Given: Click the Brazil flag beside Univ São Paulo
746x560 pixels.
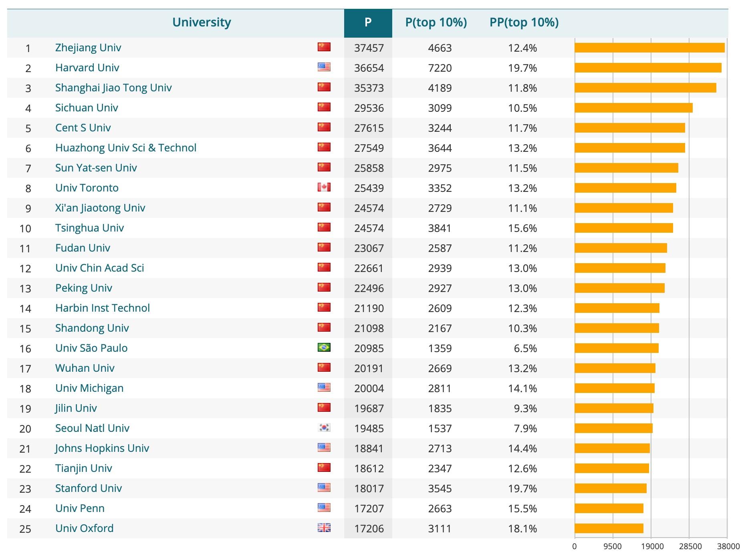Looking at the screenshot, I should coord(324,347).
